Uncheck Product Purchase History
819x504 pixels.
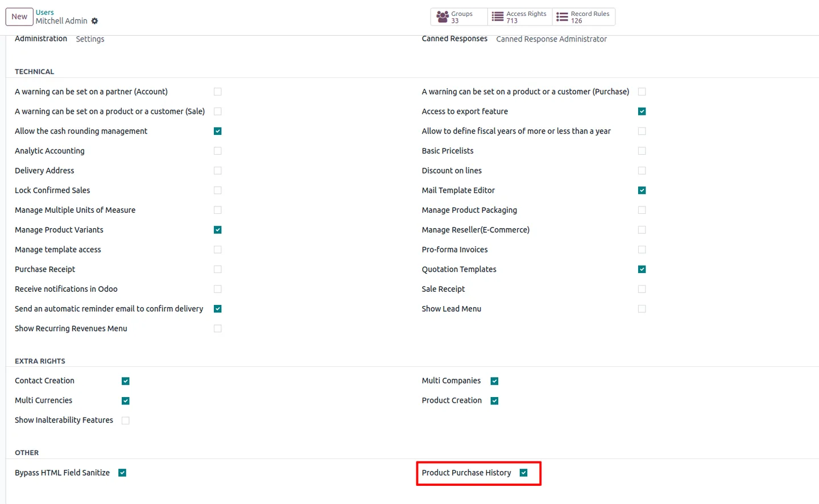coord(524,473)
